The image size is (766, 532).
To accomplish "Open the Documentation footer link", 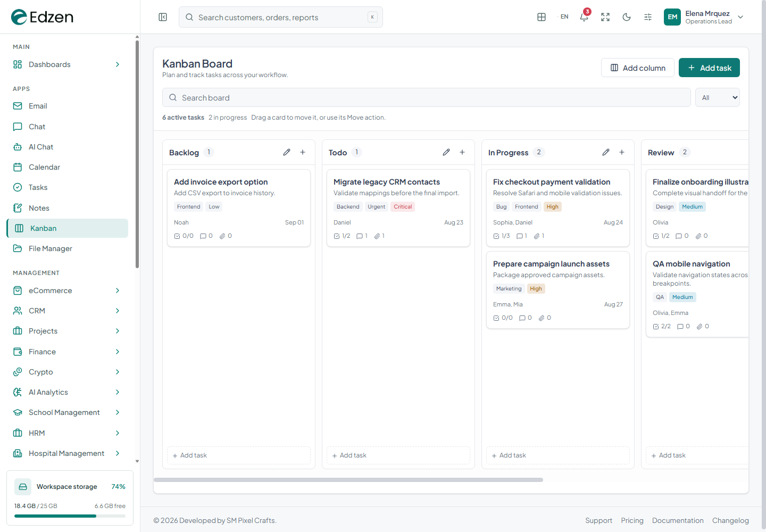I will (678, 520).
